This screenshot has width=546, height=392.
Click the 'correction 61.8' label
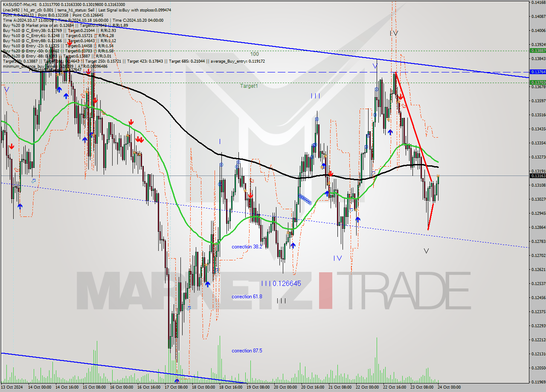247,297
